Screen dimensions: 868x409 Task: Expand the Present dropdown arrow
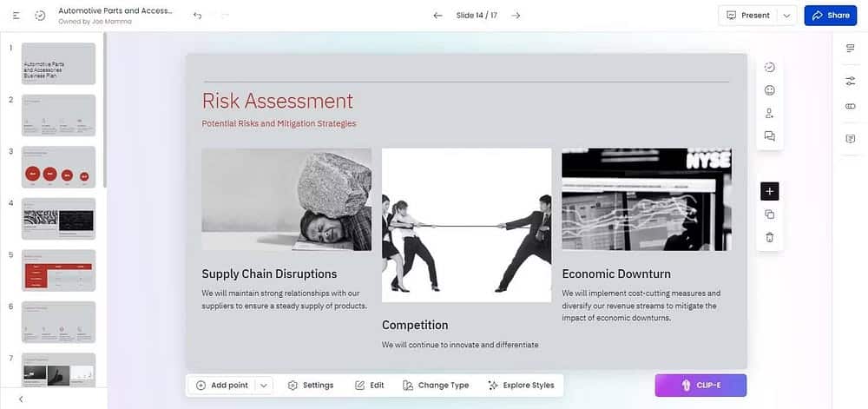tap(786, 16)
